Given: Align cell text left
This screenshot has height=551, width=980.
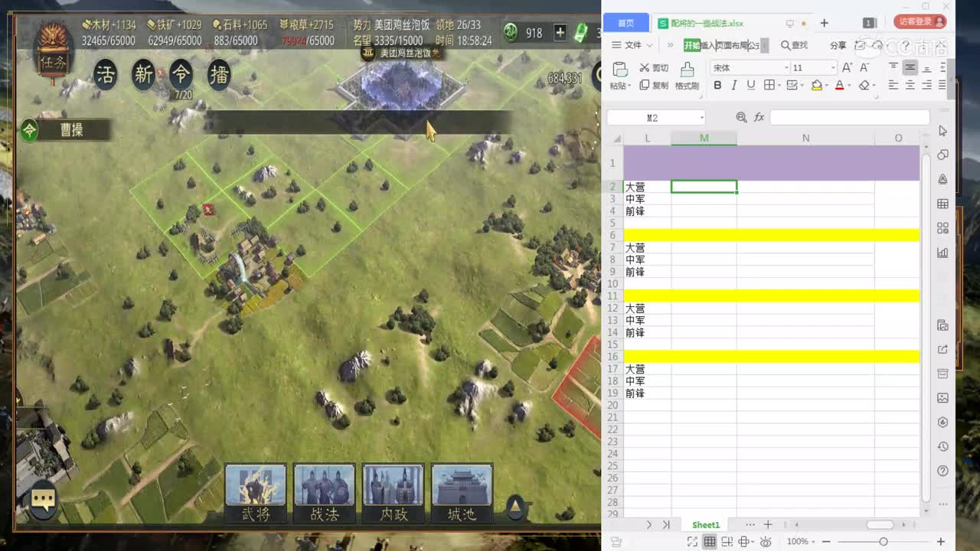Looking at the screenshot, I should coord(893,86).
